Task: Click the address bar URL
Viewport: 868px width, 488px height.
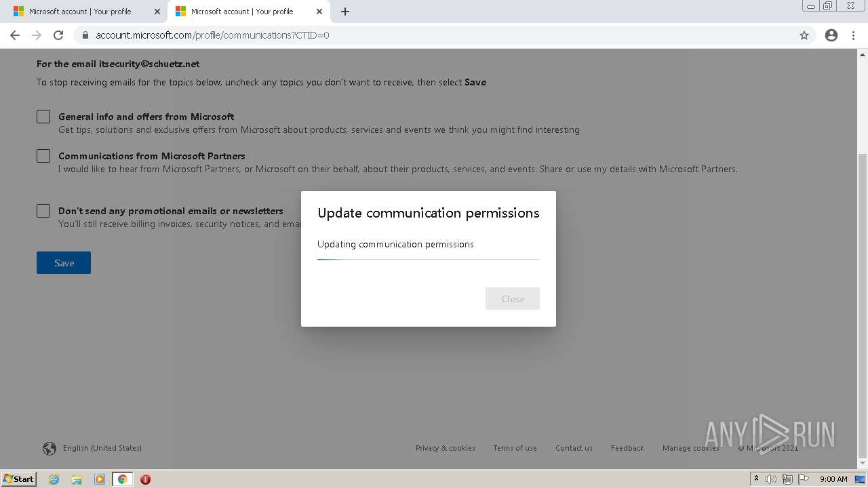Action: (x=212, y=35)
